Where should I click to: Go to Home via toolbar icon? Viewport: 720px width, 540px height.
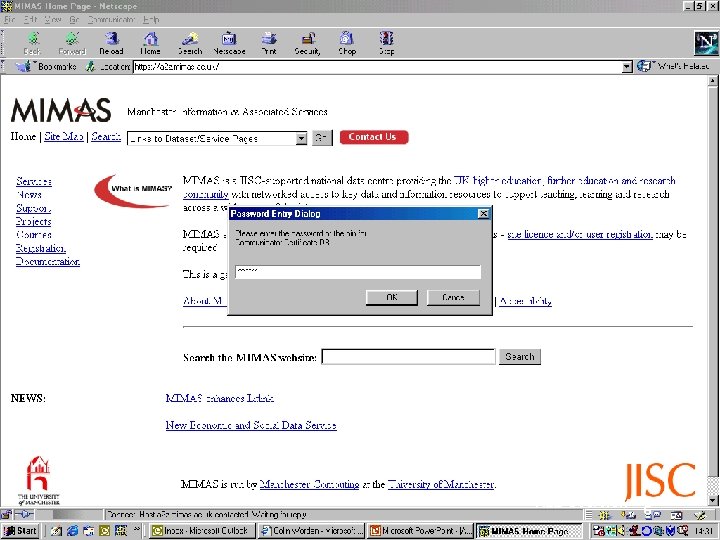coord(150,43)
